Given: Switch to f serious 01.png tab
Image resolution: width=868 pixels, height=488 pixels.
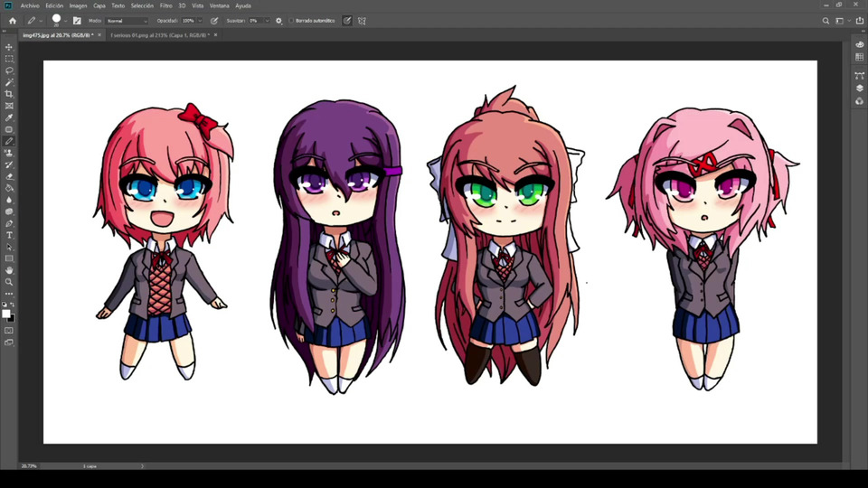Looking at the screenshot, I should point(159,35).
